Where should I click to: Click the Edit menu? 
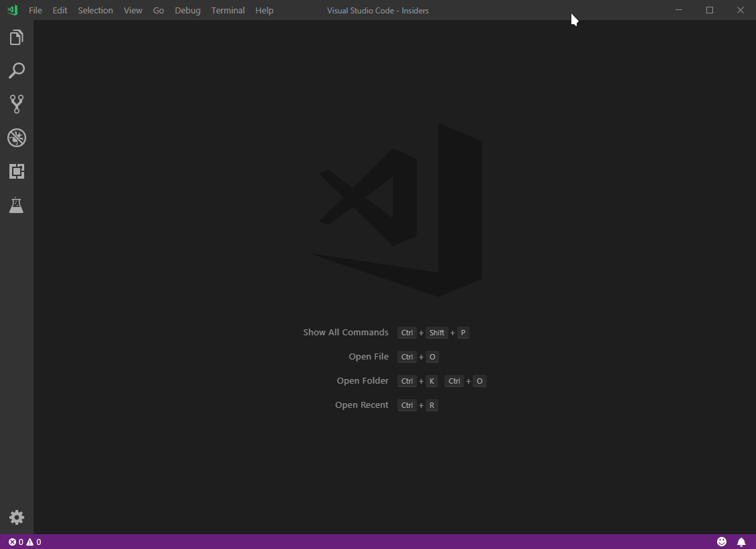coord(60,10)
